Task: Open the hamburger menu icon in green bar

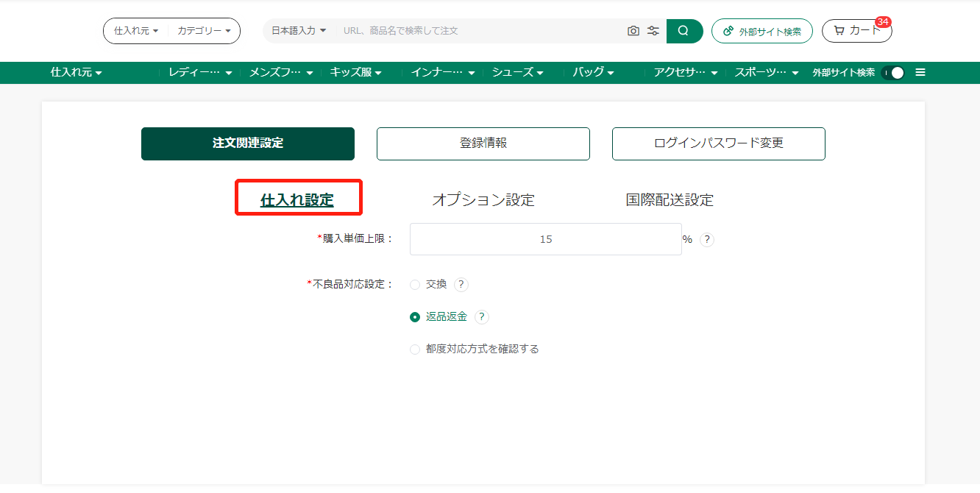Action: pos(920,73)
